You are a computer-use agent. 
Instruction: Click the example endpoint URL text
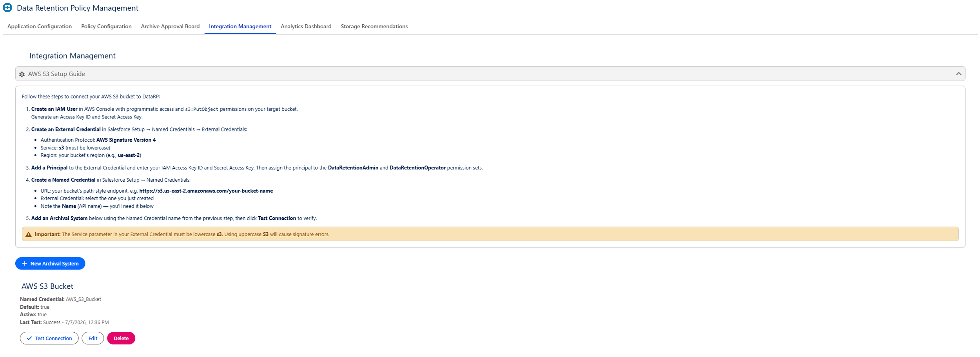(x=206, y=191)
